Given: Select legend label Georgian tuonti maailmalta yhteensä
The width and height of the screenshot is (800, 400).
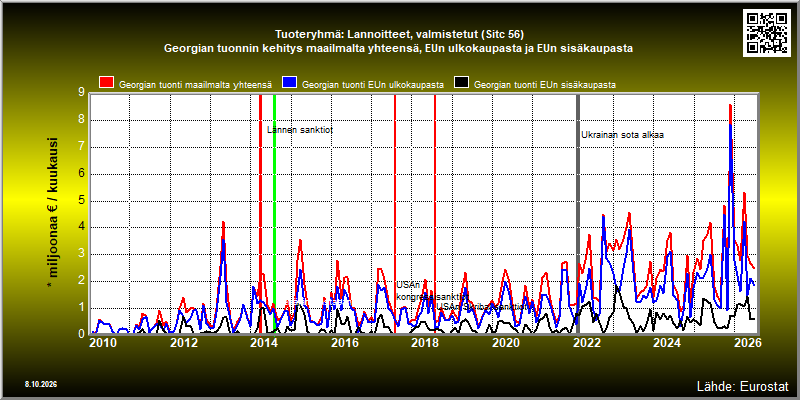Looking at the screenshot, I should pos(195,85).
